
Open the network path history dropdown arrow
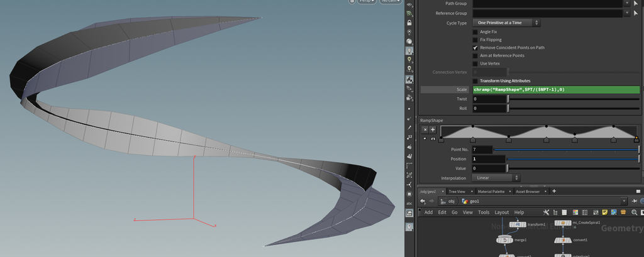coord(625,201)
